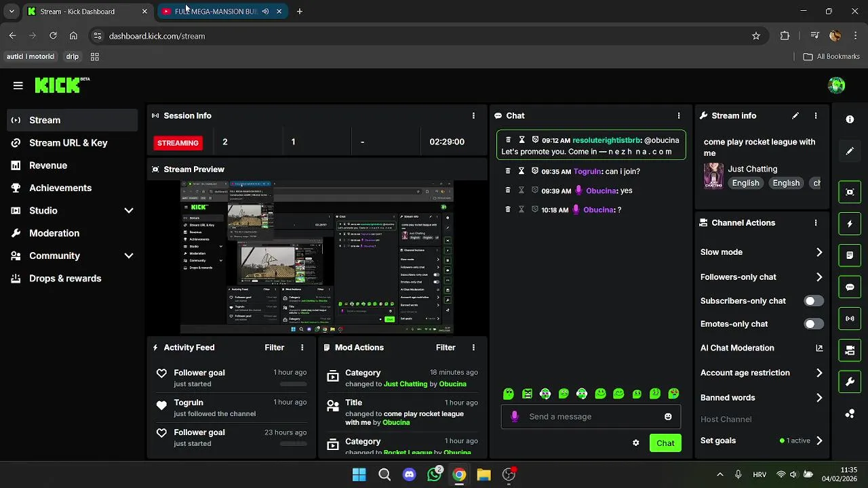The width and height of the screenshot is (868, 488).
Task: Click the pencil icon in right rail
Action: 850,151
